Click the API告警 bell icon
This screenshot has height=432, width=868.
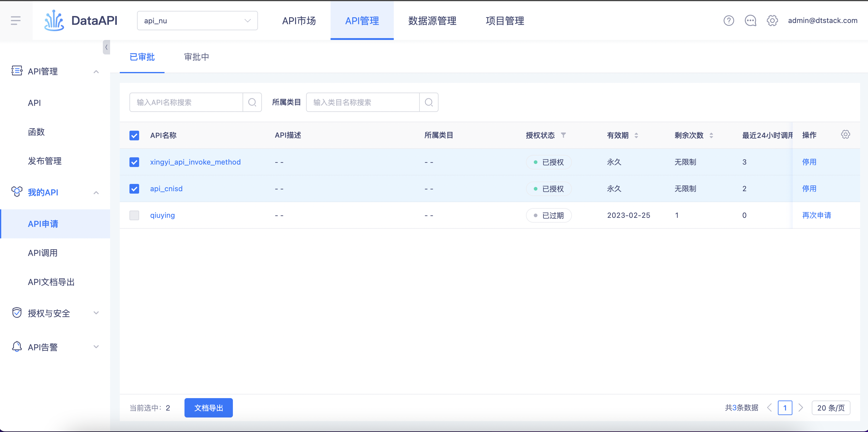coord(17,346)
